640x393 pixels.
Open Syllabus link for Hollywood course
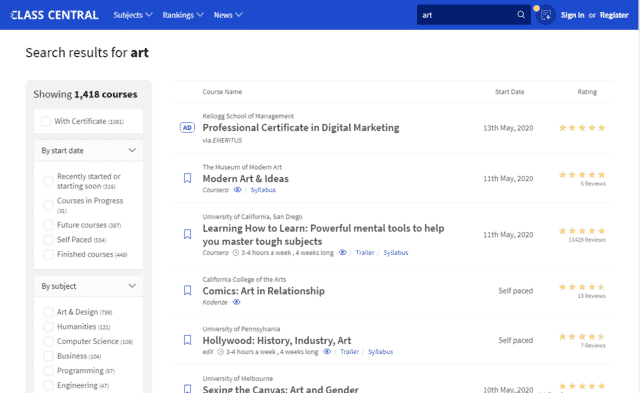[380, 351]
